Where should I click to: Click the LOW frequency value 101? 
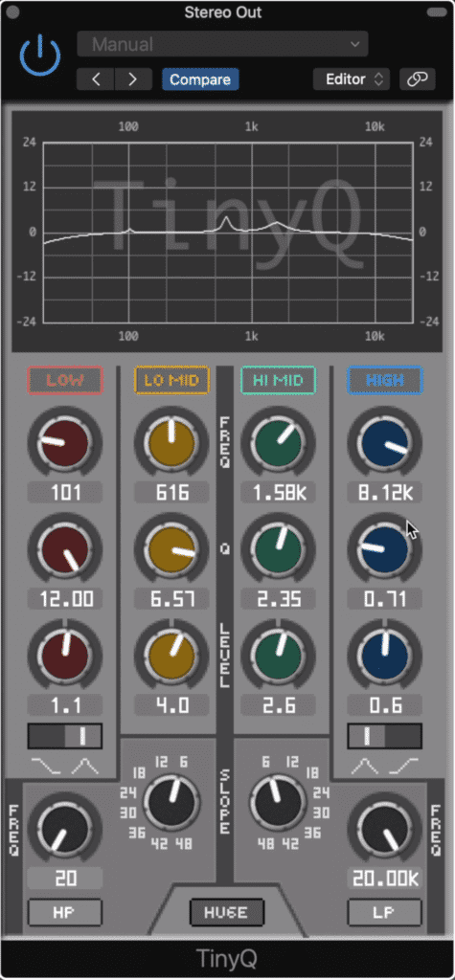(65, 493)
